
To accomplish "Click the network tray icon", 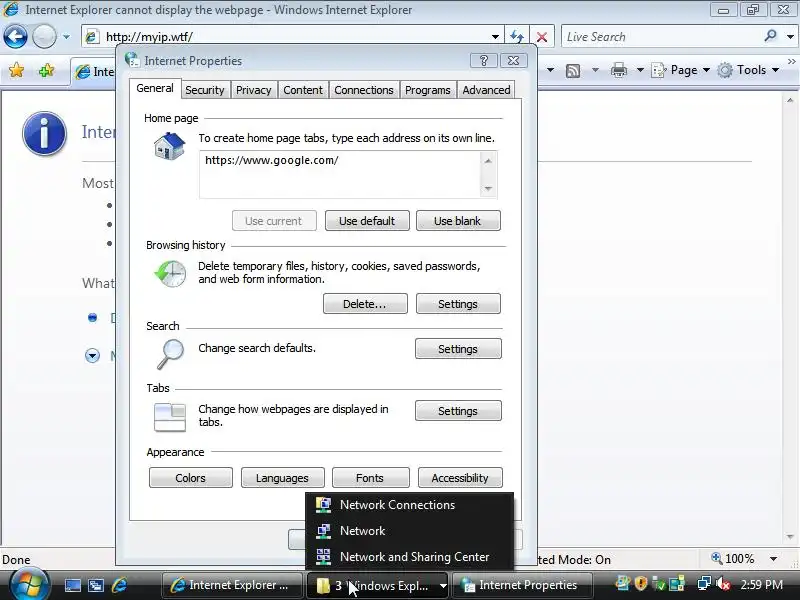I will pyautogui.click(x=704, y=584).
